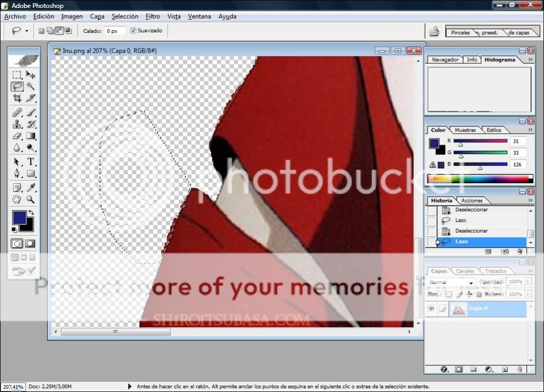Activate the Type tool
The height and width of the screenshot is (392, 544).
[x=31, y=161]
